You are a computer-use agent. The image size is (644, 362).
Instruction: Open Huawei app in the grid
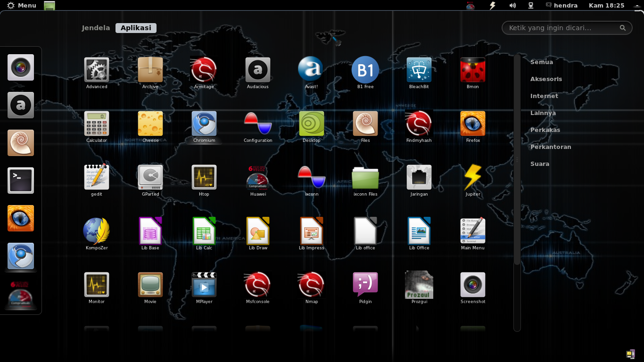click(258, 177)
